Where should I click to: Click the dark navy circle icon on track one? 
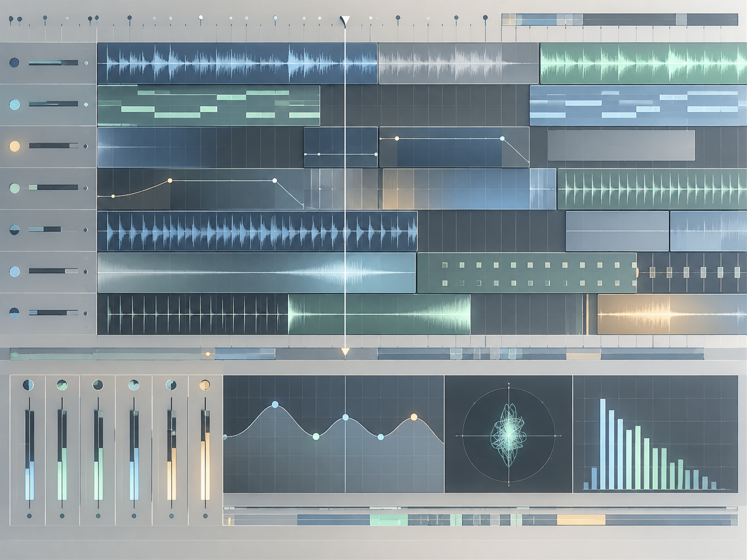(14, 63)
